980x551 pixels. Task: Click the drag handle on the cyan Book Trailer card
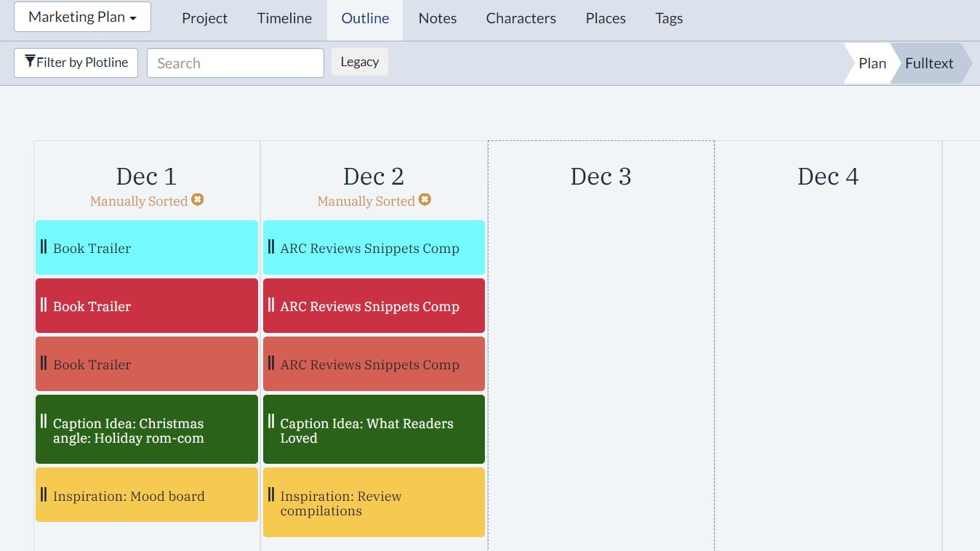[x=44, y=247]
